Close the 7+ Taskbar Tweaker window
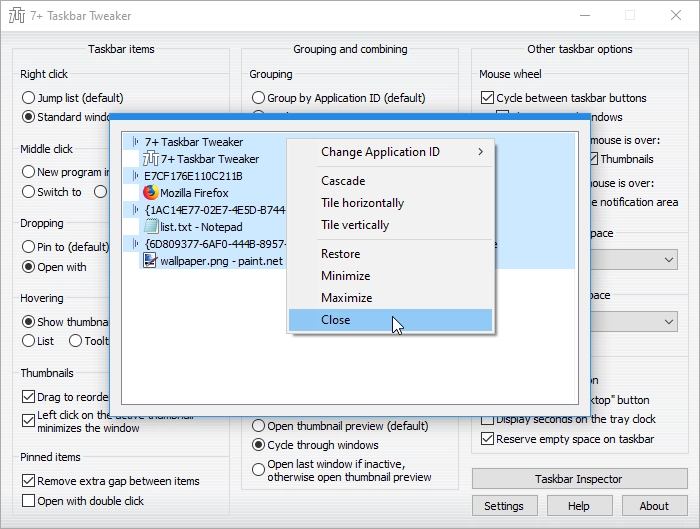Viewport: 700px width, 529px height. pyautogui.click(x=676, y=16)
